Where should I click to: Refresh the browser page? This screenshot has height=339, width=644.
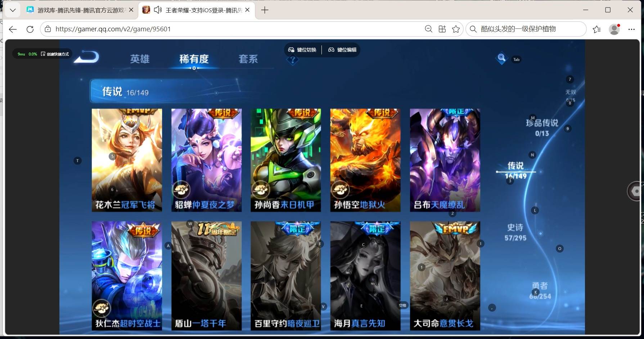[30, 29]
